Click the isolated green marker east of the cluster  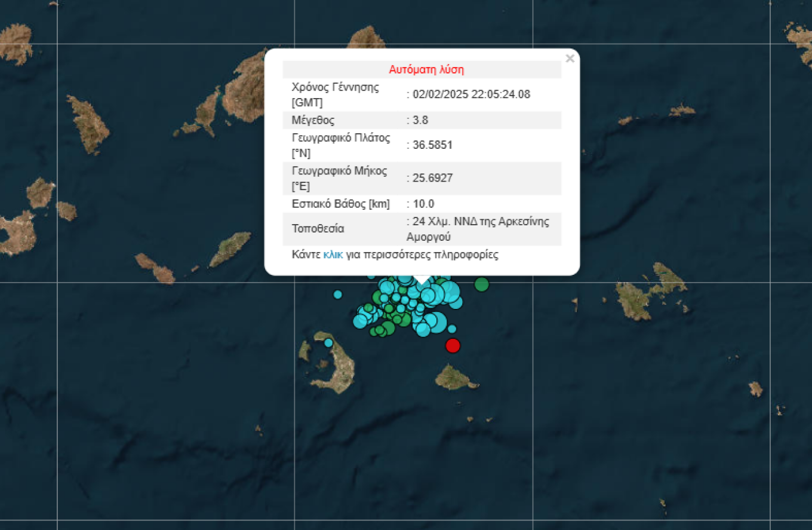click(x=481, y=284)
